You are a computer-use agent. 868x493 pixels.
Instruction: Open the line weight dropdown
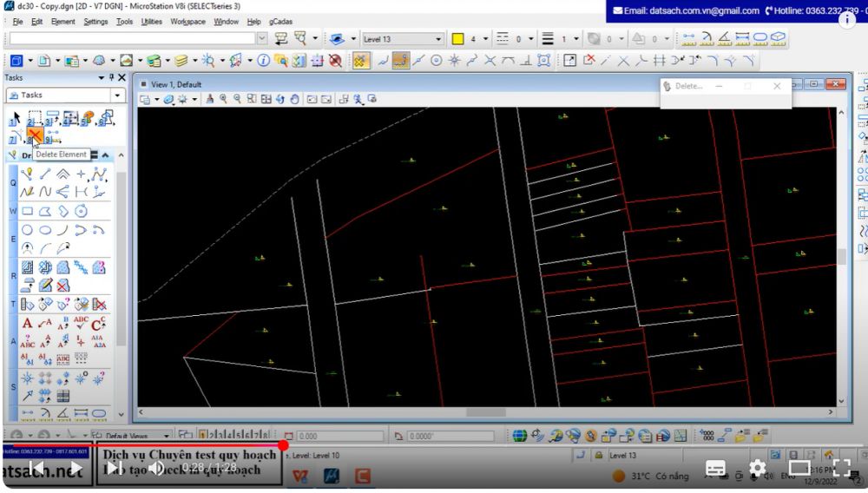tap(575, 39)
